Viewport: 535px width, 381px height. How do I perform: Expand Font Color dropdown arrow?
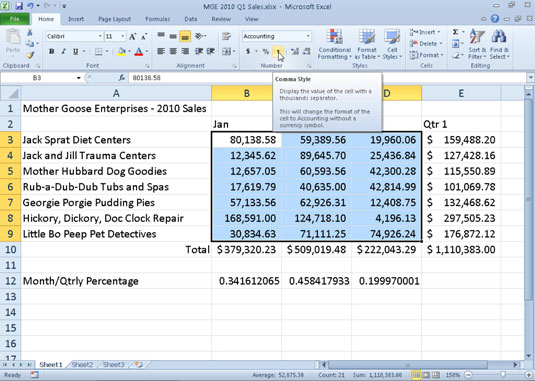147,52
